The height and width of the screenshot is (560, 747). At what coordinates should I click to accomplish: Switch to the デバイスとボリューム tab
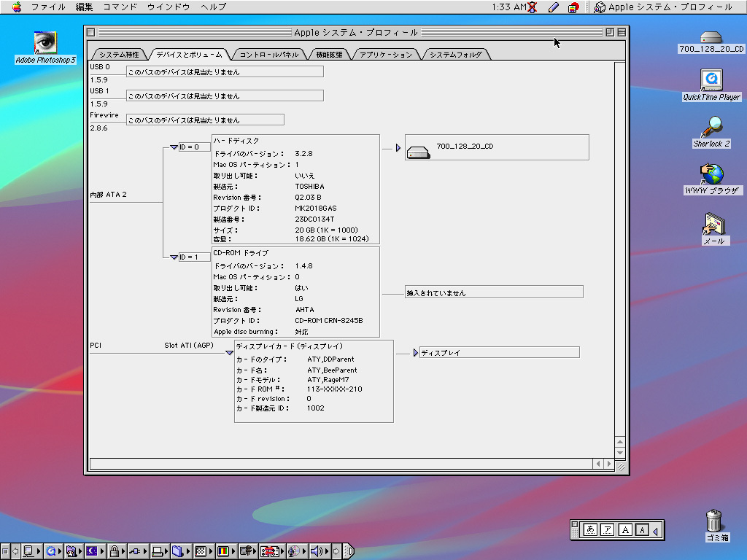point(190,54)
